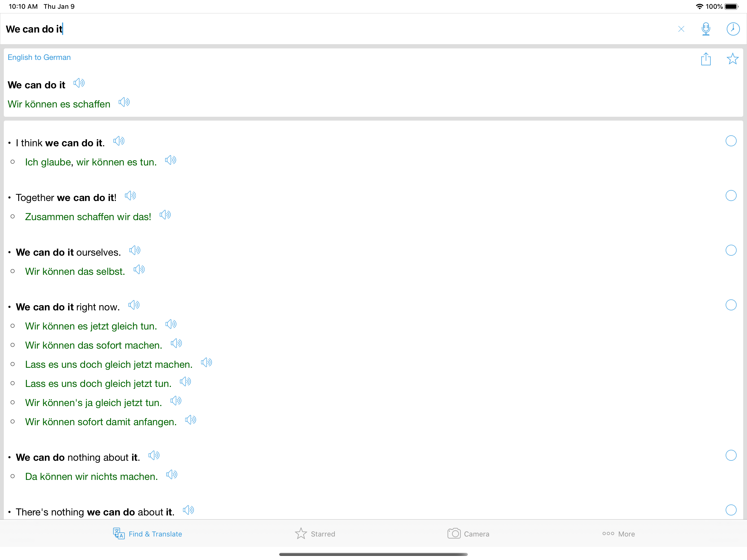Viewport: 747px width, 560px height.
Task: Star the 'We can do it' translation
Action: coord(732,59)
